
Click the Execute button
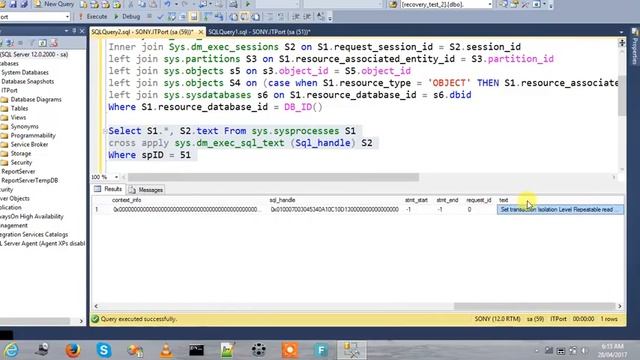[x=93, y=17]
